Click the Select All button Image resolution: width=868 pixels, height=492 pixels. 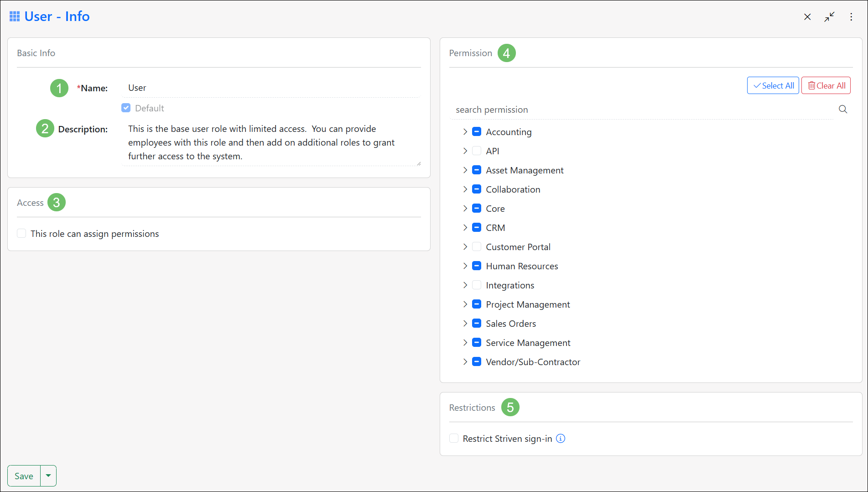[773, 85]
